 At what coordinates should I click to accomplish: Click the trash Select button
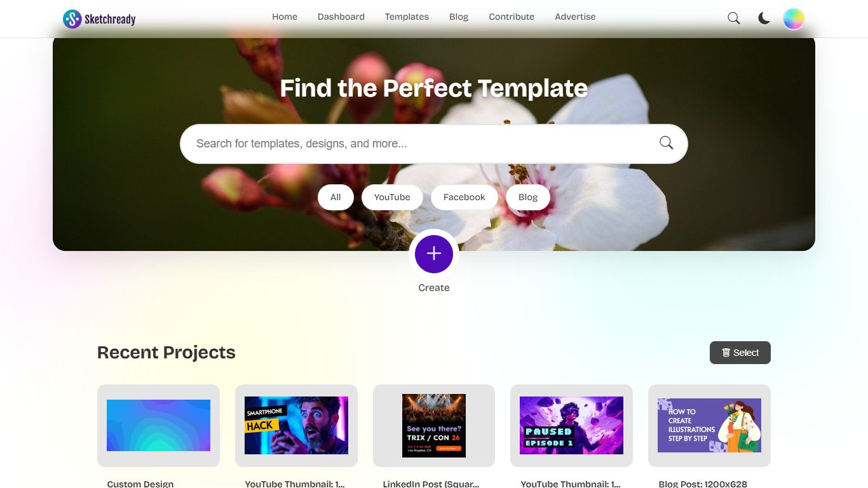740,353
